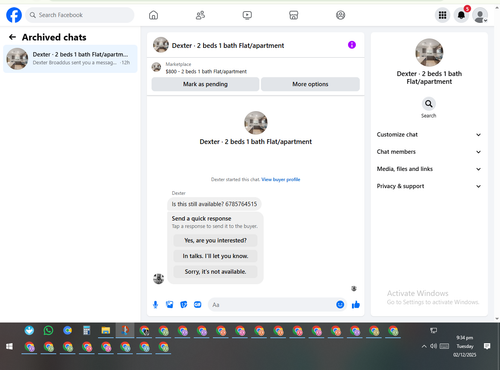Select Dexter archived chat in the list

(70, 59)
